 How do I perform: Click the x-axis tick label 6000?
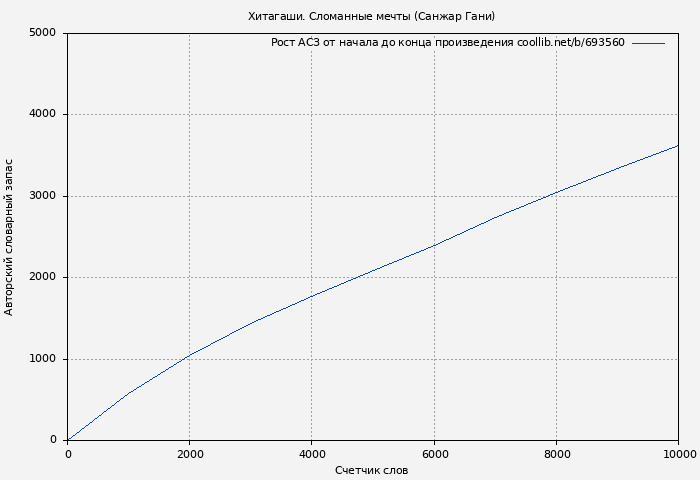(x=434, y=454)
